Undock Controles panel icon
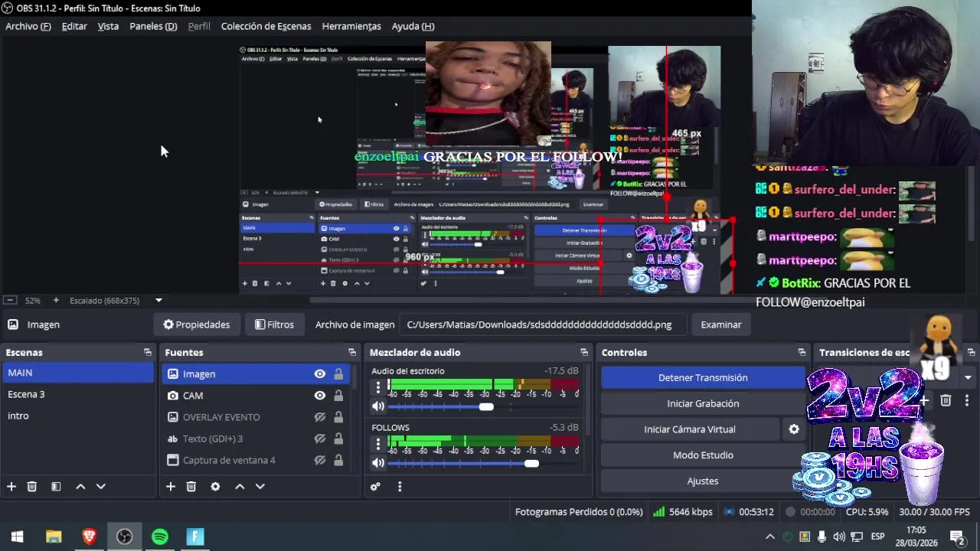This screenshot has width=980, height=551. tap(802, 353)
